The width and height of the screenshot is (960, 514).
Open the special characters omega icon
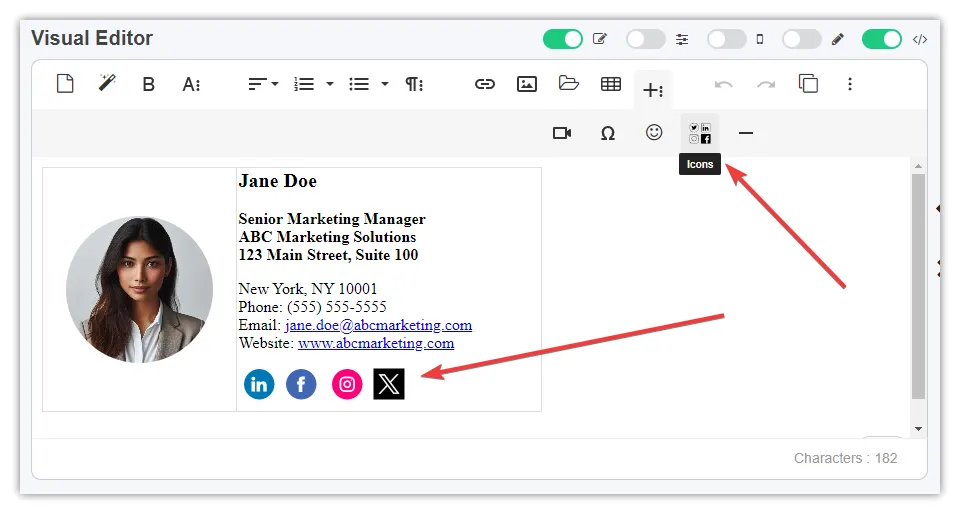pyautogui.click(x=608, y=133)
